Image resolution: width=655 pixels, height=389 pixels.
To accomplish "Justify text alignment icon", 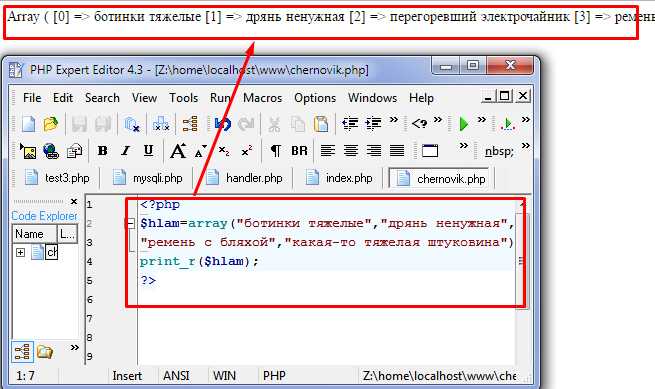I will [397, 151].
